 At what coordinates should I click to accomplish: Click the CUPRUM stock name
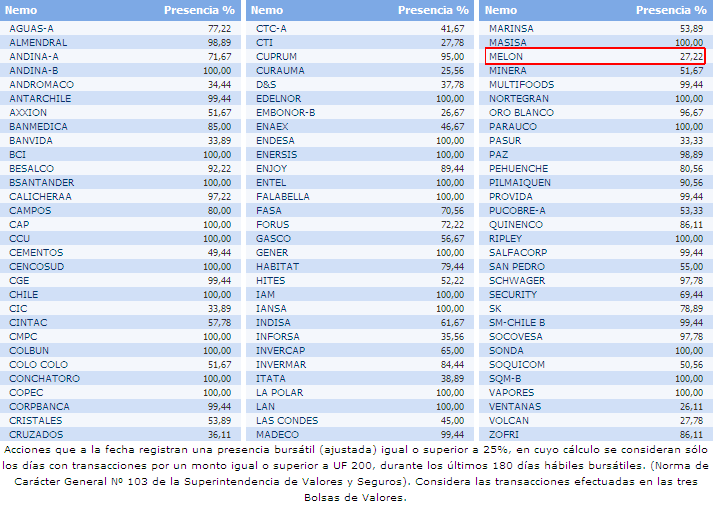coord(276,57)
